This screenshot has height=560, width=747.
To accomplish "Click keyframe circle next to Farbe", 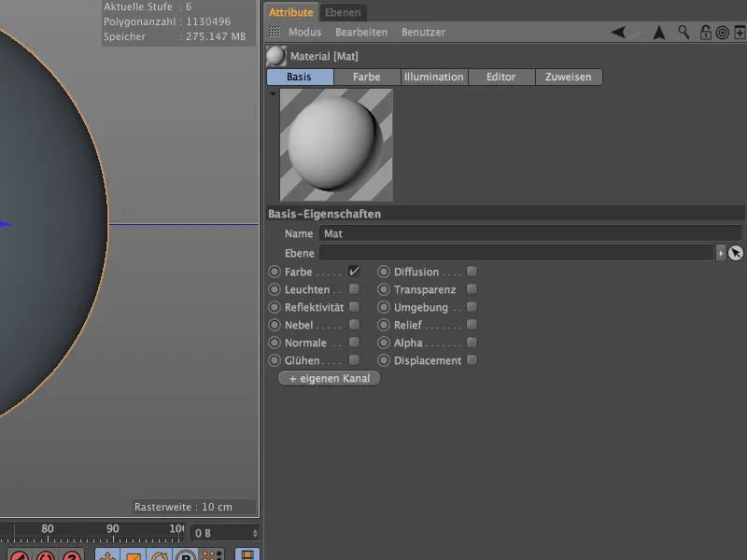I will 275,272.
